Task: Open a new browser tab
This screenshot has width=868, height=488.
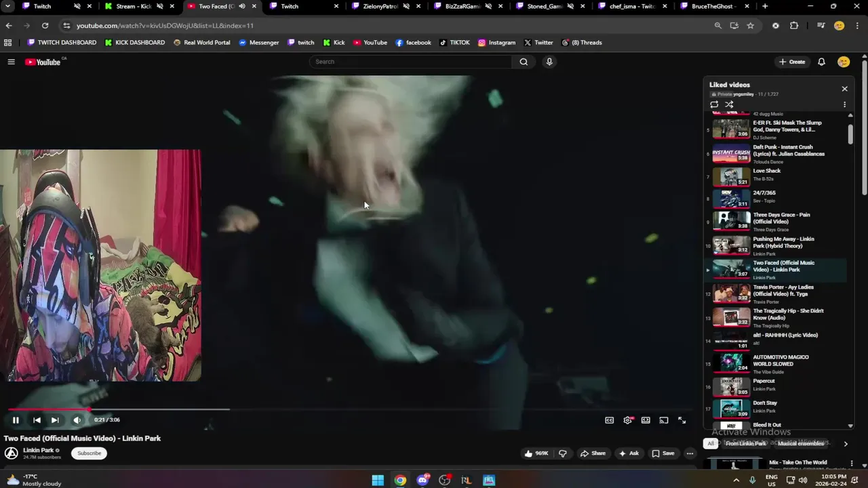Action: coord(765,6)
